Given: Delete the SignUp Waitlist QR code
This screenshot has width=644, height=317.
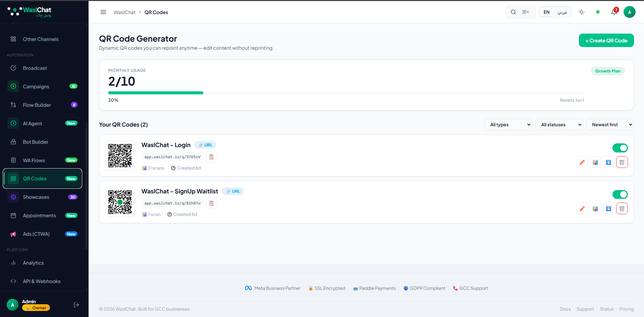Looking at the screenshot, I should pyautogui.click(x=622, y=209).
